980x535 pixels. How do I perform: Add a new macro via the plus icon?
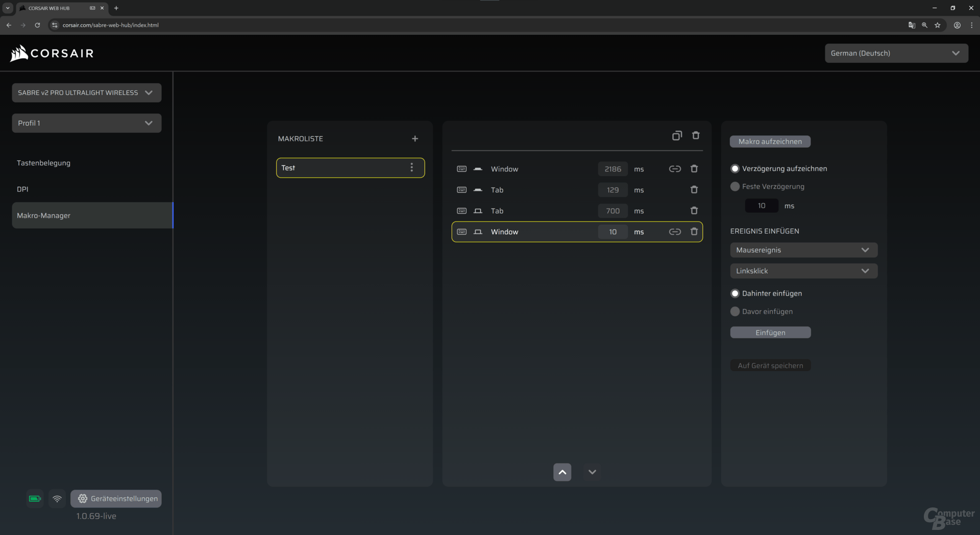click(415, 138)
